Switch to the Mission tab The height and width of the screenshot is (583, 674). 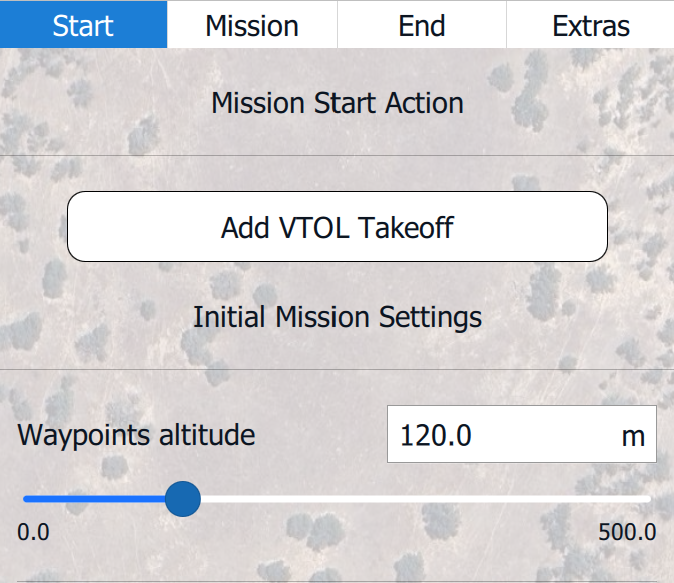(252, 25)
